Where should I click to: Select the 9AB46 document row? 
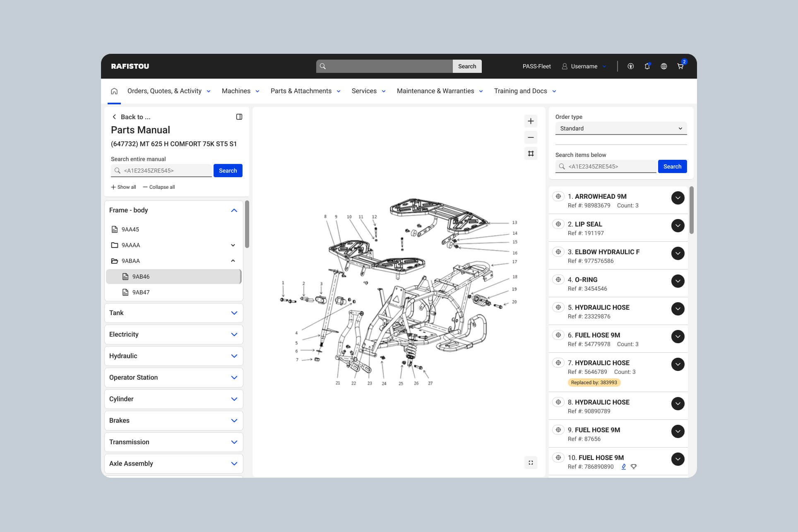coord(173,277)
